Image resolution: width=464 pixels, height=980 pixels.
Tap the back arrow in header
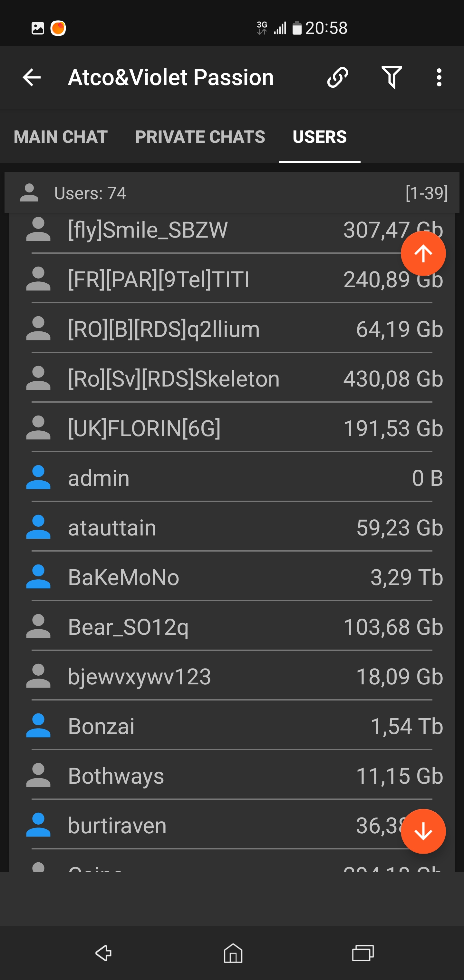click(x=32, y=78)
